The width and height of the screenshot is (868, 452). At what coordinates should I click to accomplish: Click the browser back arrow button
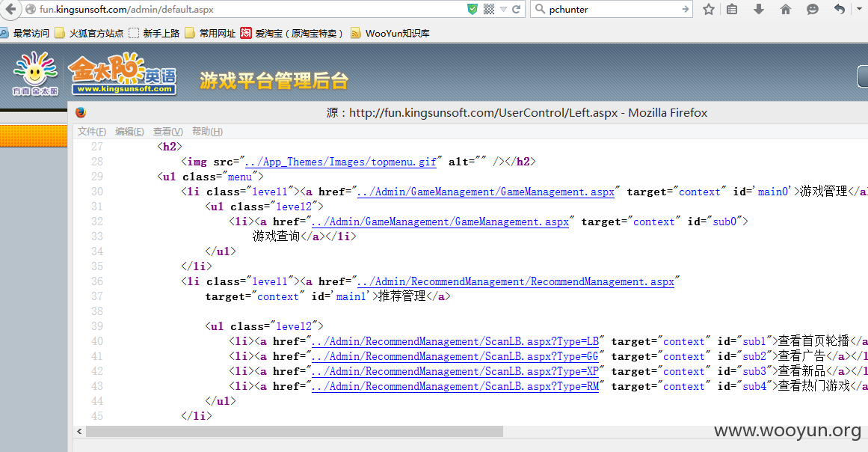pos(10,9)
